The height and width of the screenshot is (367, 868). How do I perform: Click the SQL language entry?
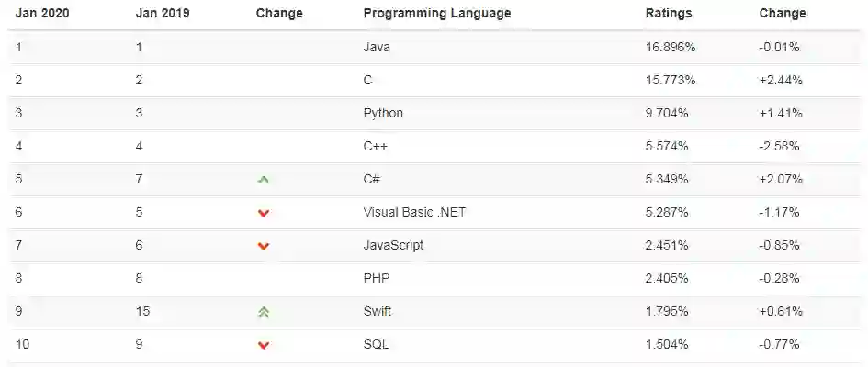(x=376, y=344)
